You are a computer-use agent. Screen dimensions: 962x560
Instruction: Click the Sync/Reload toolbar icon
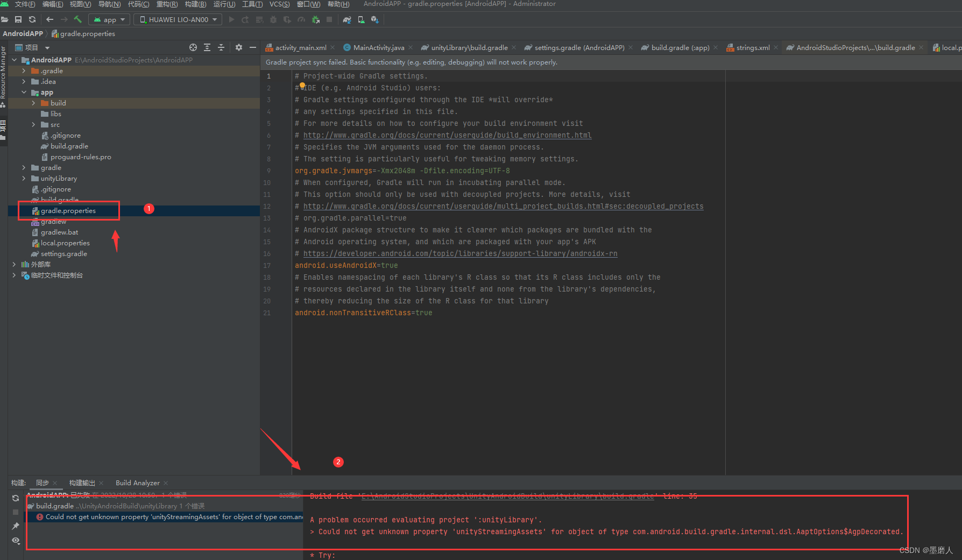(x=32, y=19)
